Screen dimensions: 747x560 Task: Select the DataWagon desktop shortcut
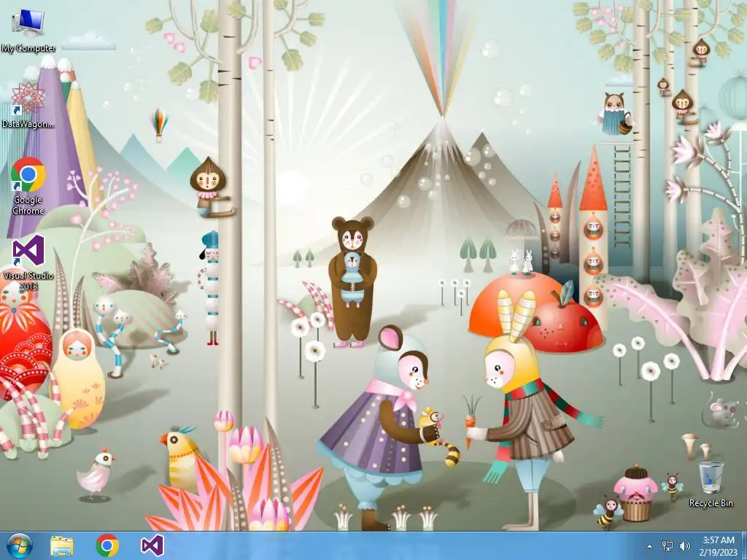point(28,105)
